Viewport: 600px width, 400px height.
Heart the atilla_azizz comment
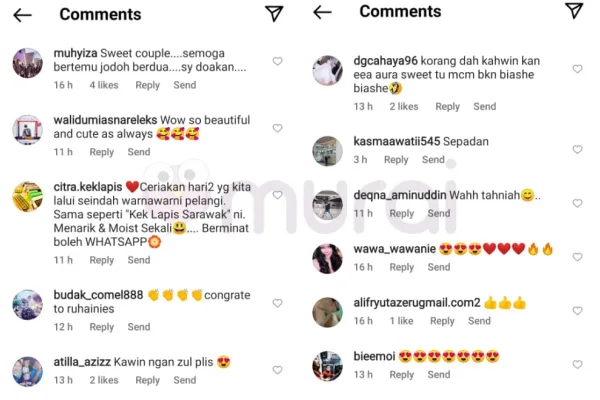click(277, 370)
